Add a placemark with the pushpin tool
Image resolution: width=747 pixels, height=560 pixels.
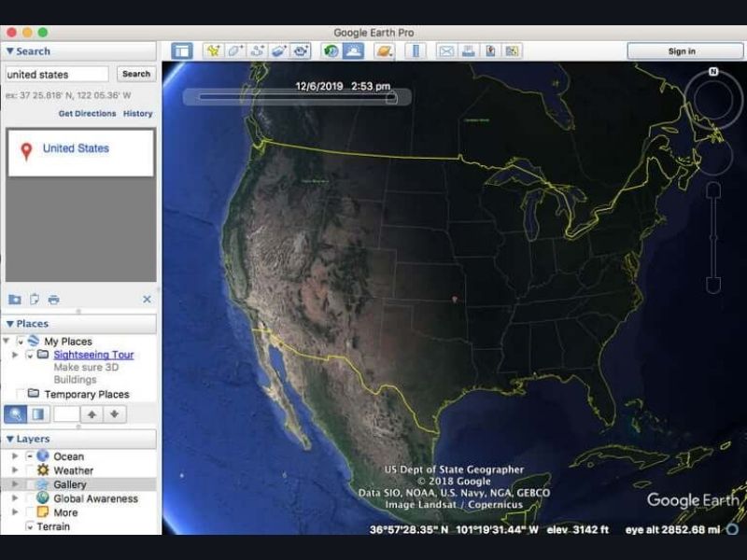coord(213,51)
